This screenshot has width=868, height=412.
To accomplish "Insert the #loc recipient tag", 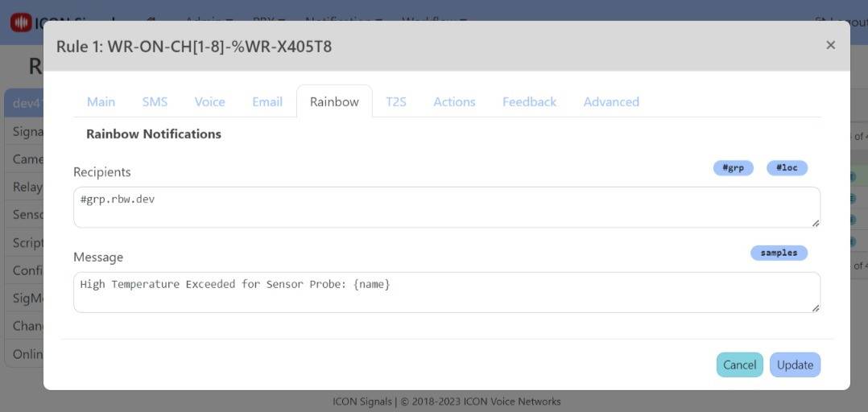I will pyautogui.click(x=787, y=168).
